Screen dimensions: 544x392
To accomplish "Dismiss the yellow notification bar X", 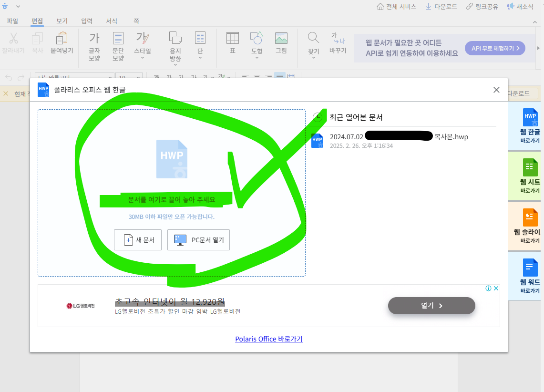I will [x=6, y=93].
